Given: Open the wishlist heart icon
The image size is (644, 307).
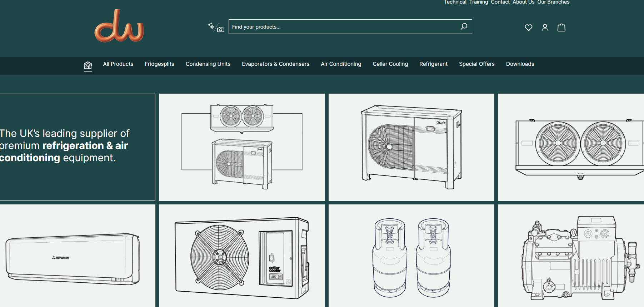Looking at the screenshot, I should [x=528, y=28].
